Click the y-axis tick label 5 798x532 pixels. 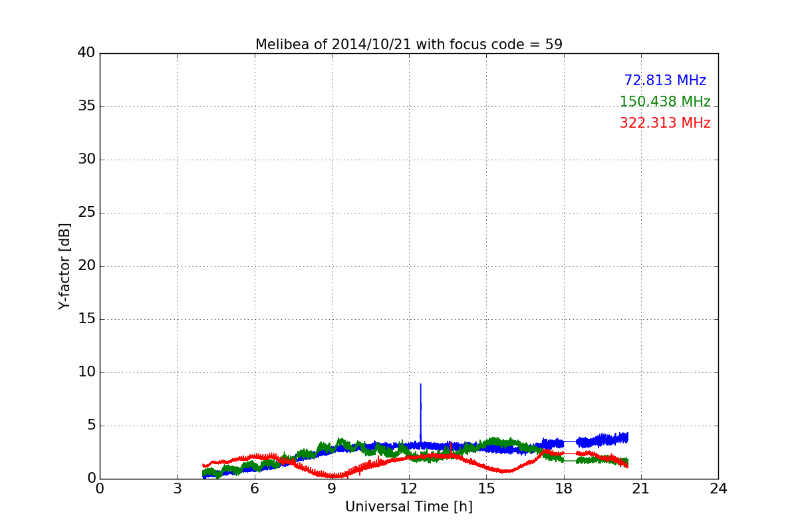(x=91, y=426)
